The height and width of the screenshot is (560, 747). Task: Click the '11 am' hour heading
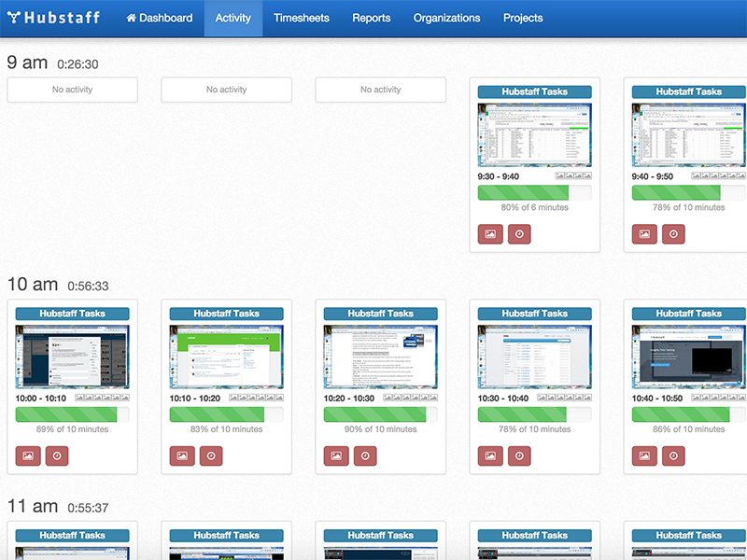pos(33,507)
